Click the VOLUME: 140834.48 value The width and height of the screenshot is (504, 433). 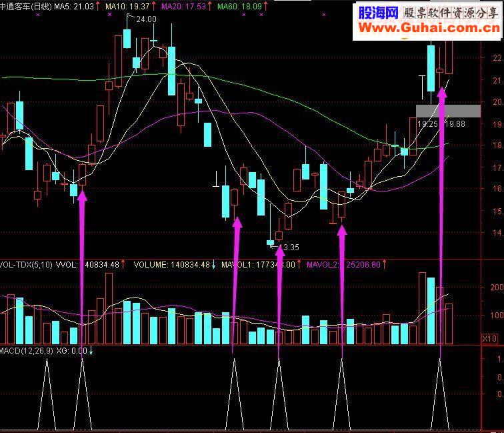tap(171, 265)
